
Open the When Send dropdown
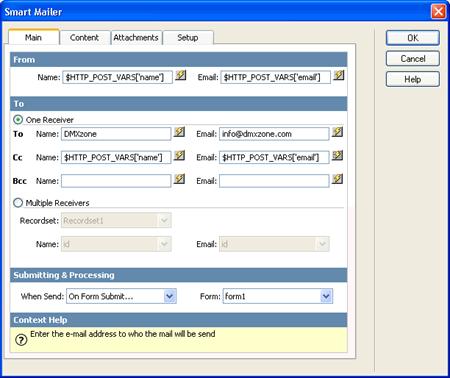click(122, 296)
